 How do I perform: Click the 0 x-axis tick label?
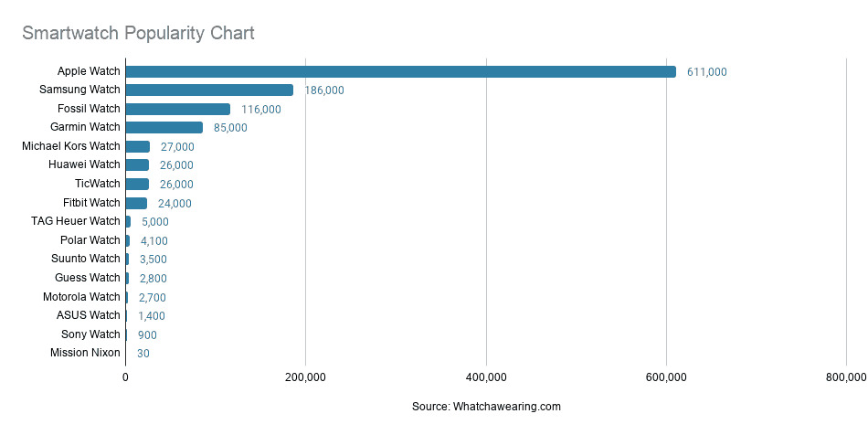coord(126,377)
